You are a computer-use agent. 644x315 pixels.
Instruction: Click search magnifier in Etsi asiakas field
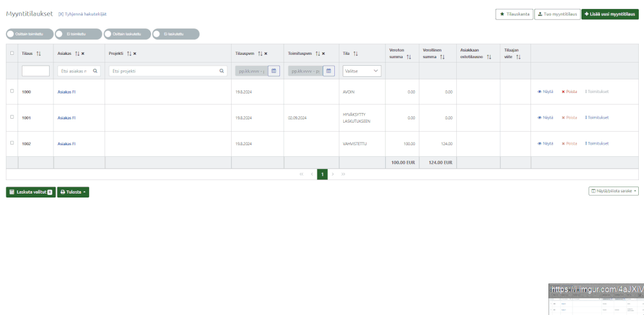96,71
